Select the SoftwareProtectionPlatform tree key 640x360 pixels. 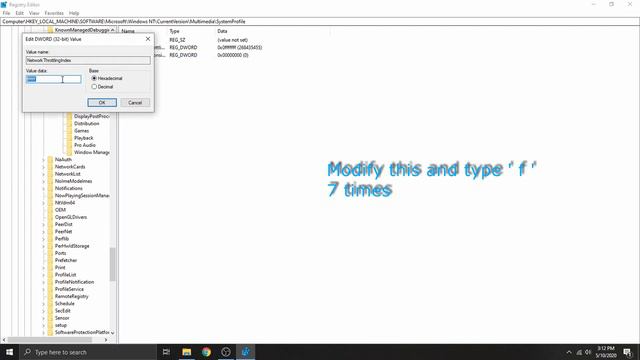point(82,332)
